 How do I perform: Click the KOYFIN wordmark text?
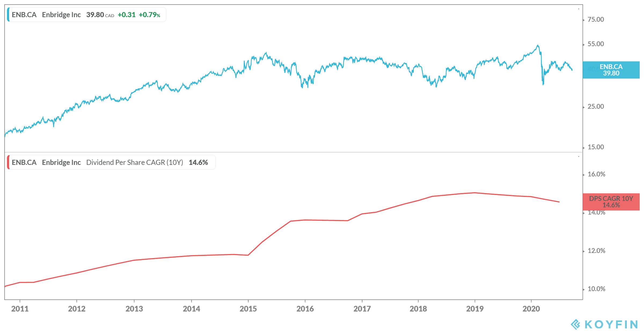click(x=611, y=324)
